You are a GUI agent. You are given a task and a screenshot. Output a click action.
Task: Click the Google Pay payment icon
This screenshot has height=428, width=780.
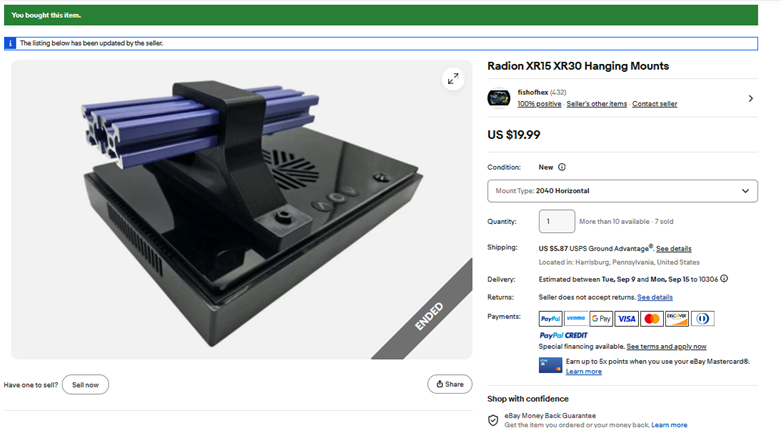tap(601, 319)
